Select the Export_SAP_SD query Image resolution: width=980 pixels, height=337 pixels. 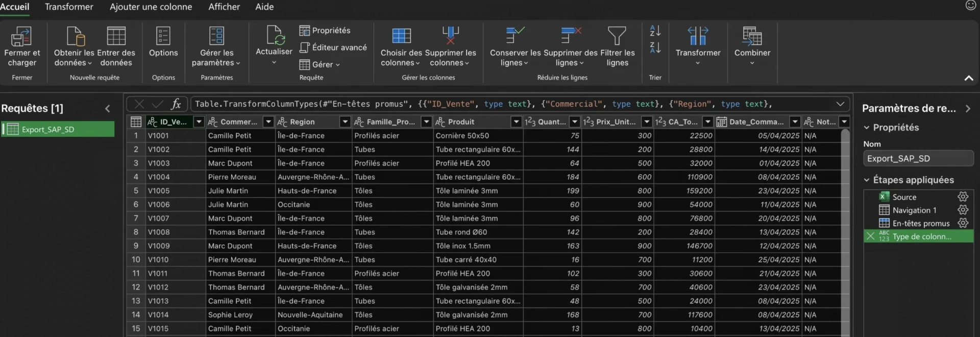pos(58,129)
